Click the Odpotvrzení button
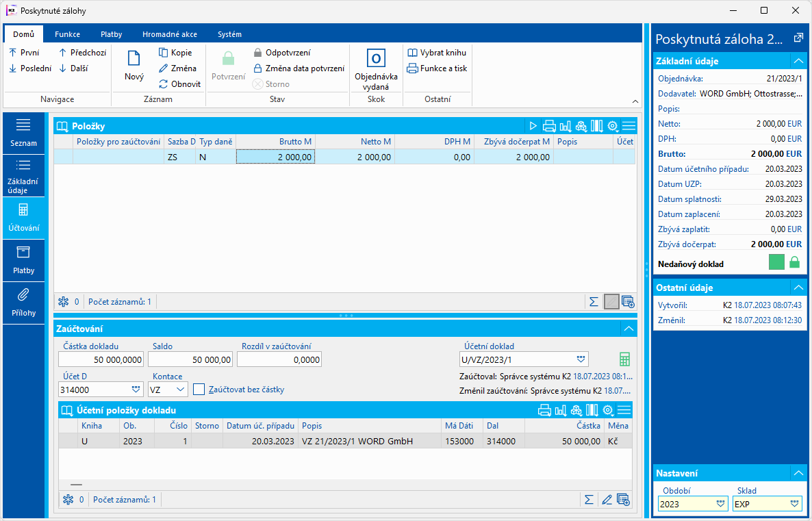 click(x=281, y=53)
